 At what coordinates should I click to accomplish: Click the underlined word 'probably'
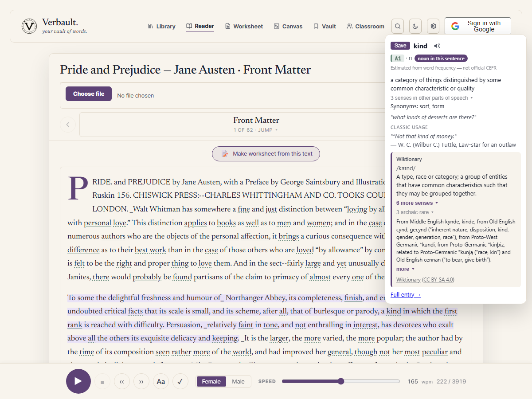(147, 277)
